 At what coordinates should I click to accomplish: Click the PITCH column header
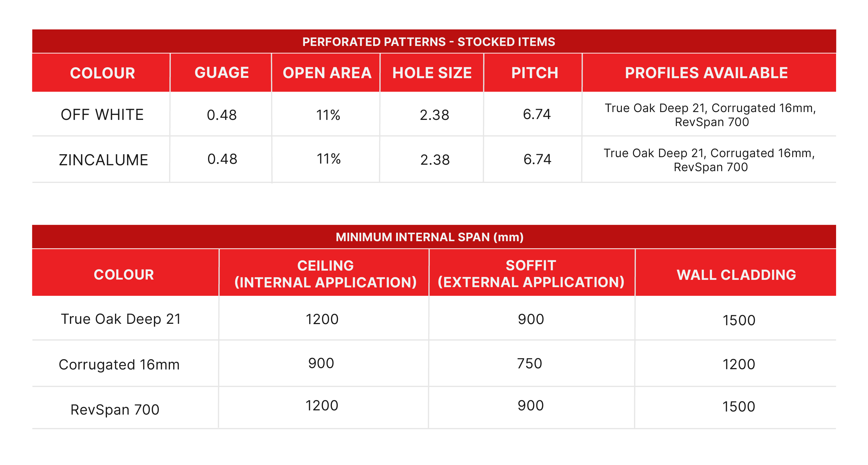tap(535, 73)
